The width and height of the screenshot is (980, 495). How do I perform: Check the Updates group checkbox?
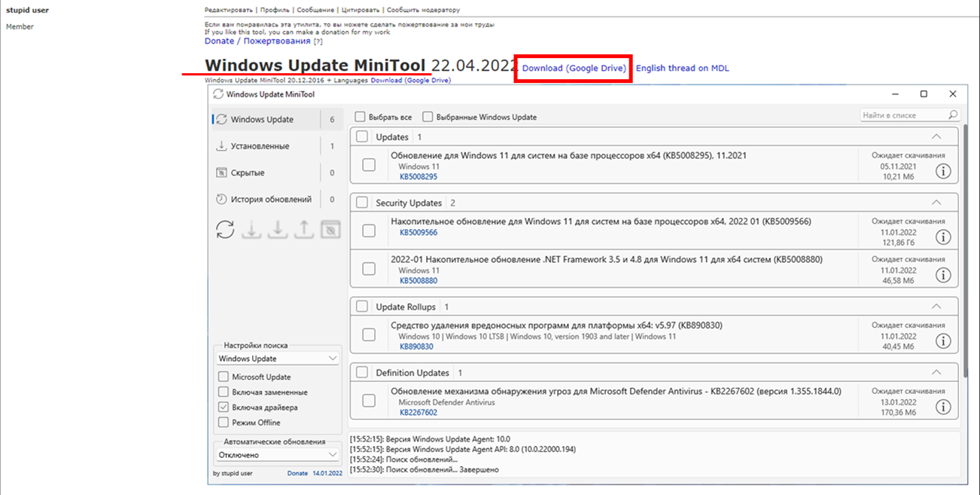point(362,137)
